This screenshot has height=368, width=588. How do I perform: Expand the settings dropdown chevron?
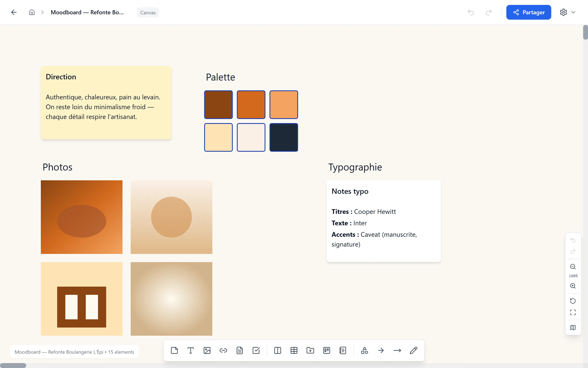pyautogui.click(x=574, y=12)
